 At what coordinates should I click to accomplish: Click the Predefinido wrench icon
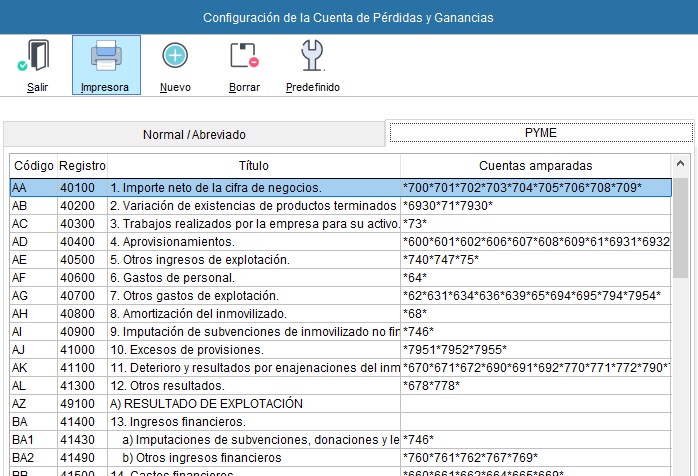tap(312, 57)
